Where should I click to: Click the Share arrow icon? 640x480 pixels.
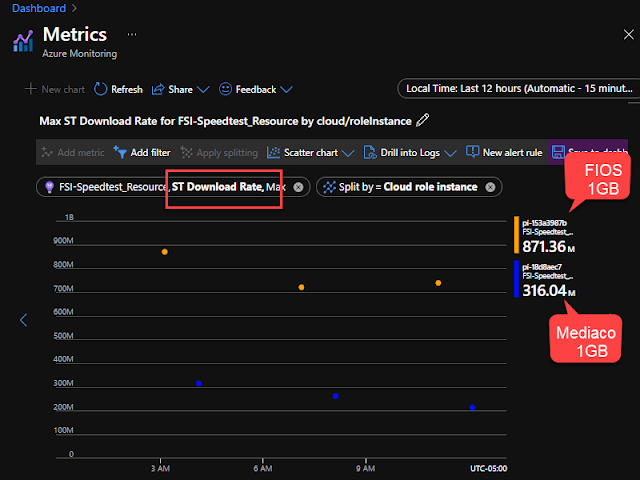(x=158, y=89)
